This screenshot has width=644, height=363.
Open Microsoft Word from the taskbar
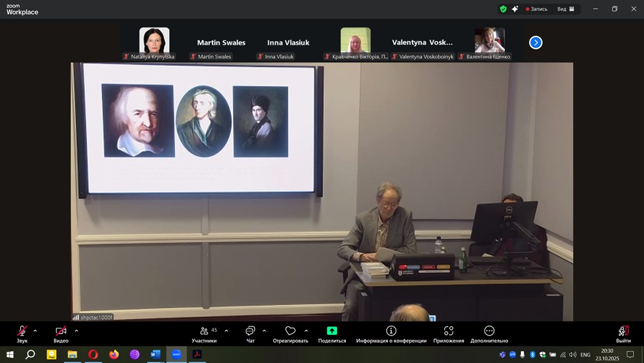click(155, 355)
